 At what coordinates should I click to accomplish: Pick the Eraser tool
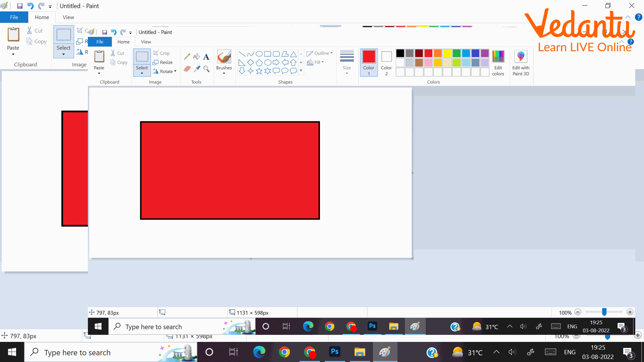tap(187, 69)
